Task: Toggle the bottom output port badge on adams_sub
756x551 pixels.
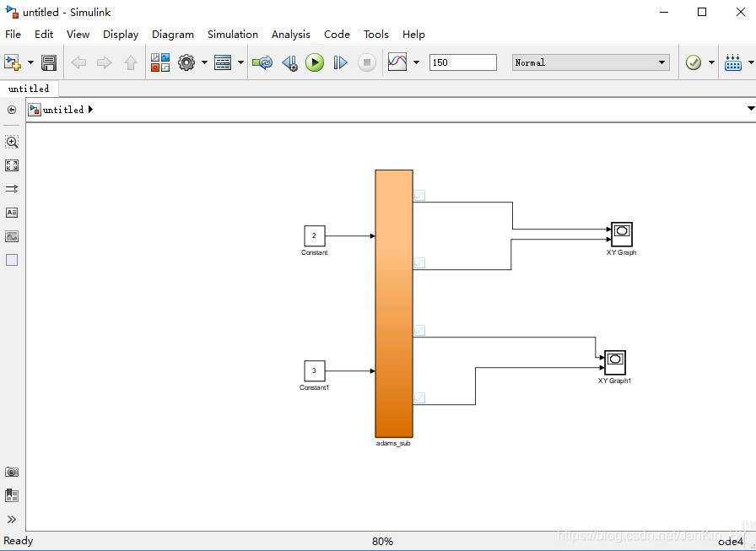Action: [x=419, y=397]
